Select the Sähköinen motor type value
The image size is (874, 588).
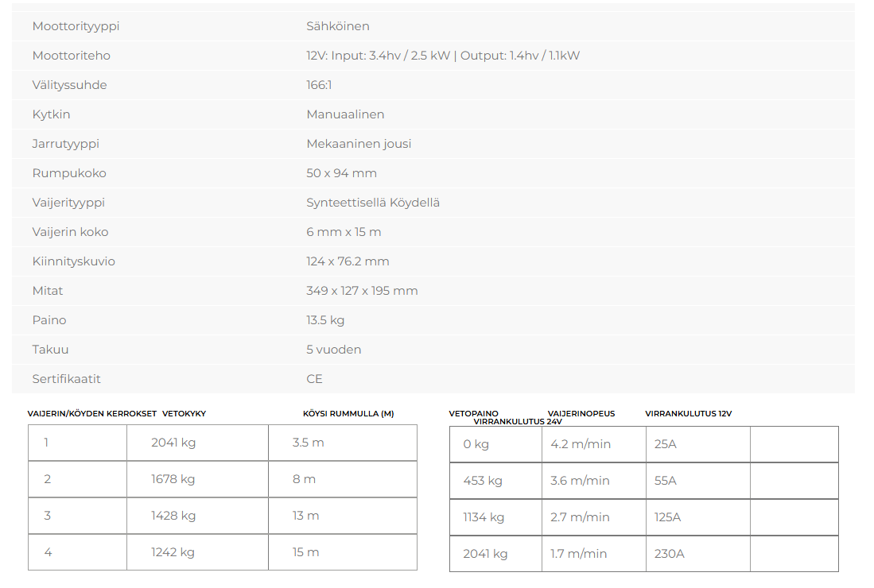click(337, 26)
